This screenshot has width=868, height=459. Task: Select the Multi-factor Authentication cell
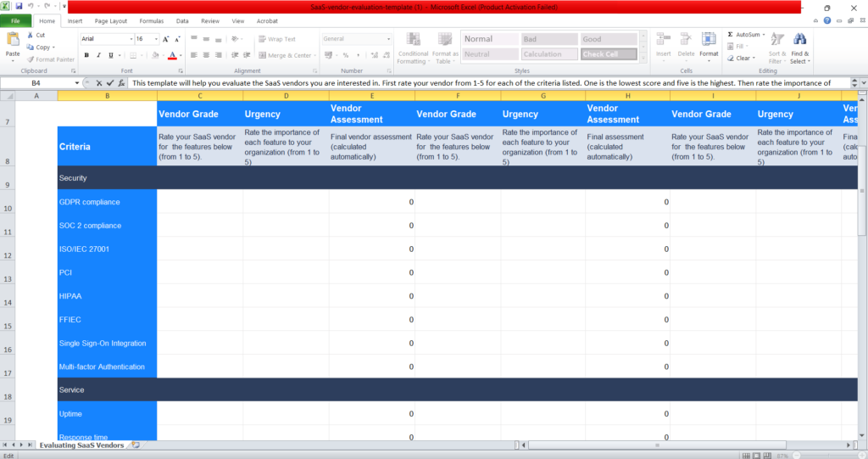[x=108, y=367]
